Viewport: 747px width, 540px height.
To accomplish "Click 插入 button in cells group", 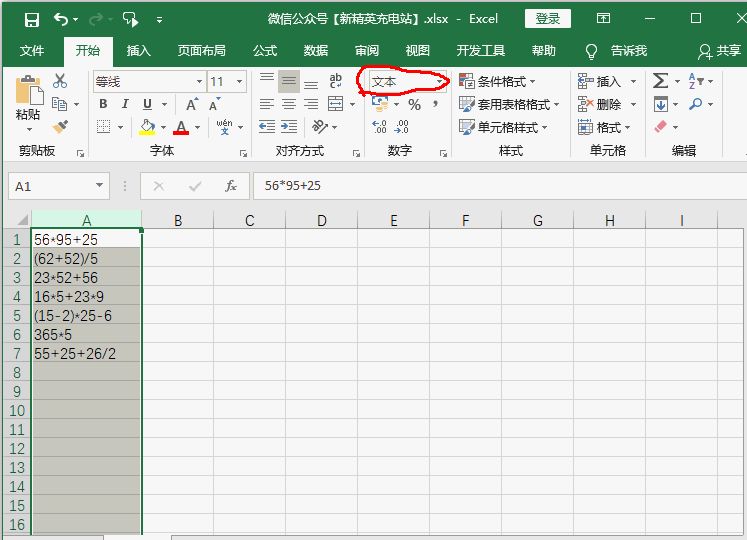I will coord(600,82).
